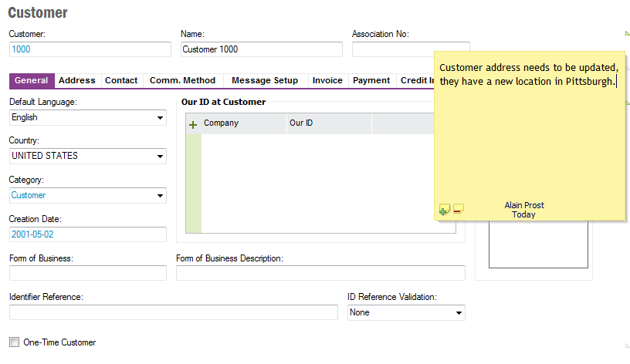Switch to the Address tab

coord(77,80)
